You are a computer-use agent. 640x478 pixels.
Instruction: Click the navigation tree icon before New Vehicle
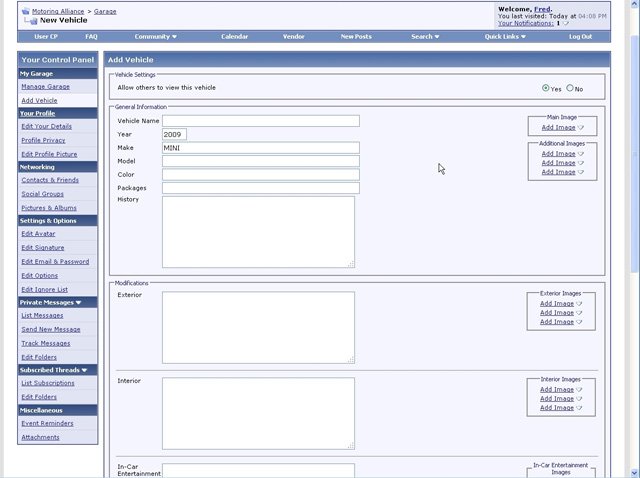(x=30, y=21)
